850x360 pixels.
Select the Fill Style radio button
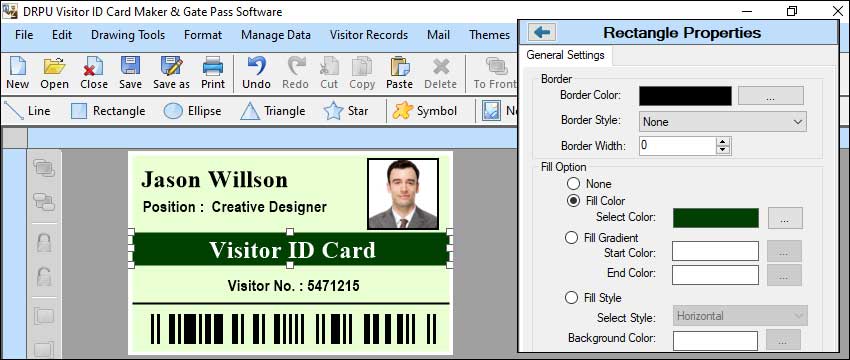571,298
